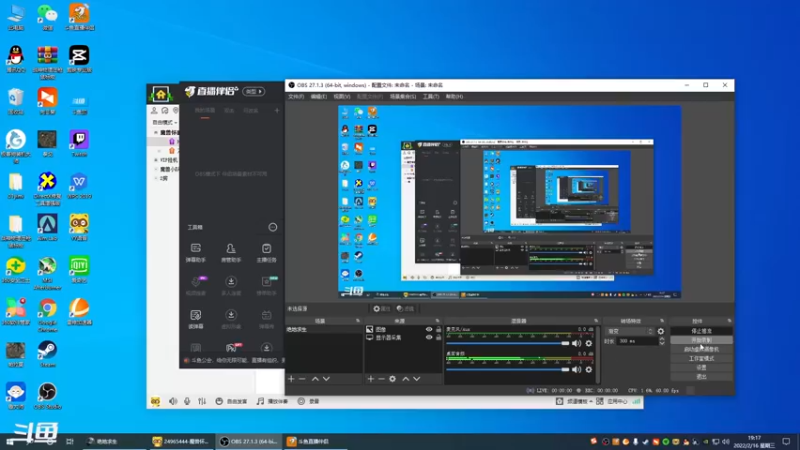This screenshot has height=450, width=800.
Task: Click 类型 arrow button beside 直播伴侣 logo
Action: (x=254, y=91)
